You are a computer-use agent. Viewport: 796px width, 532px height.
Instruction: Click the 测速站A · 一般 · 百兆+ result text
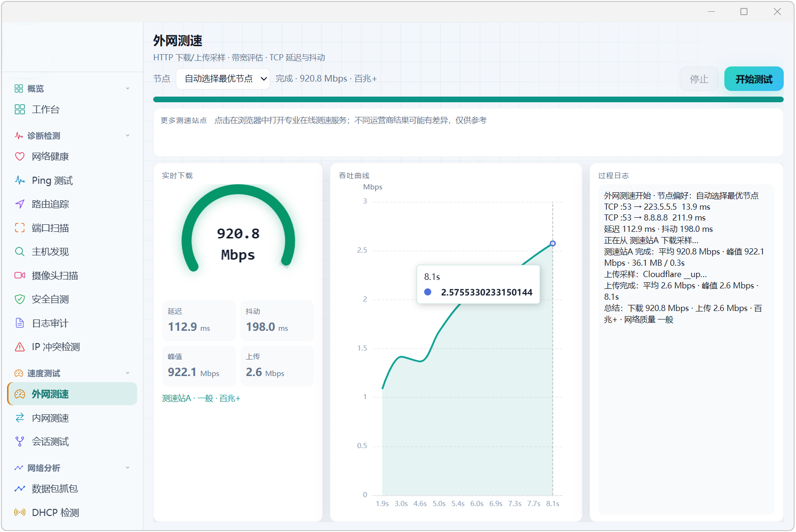tap(201, 398)
